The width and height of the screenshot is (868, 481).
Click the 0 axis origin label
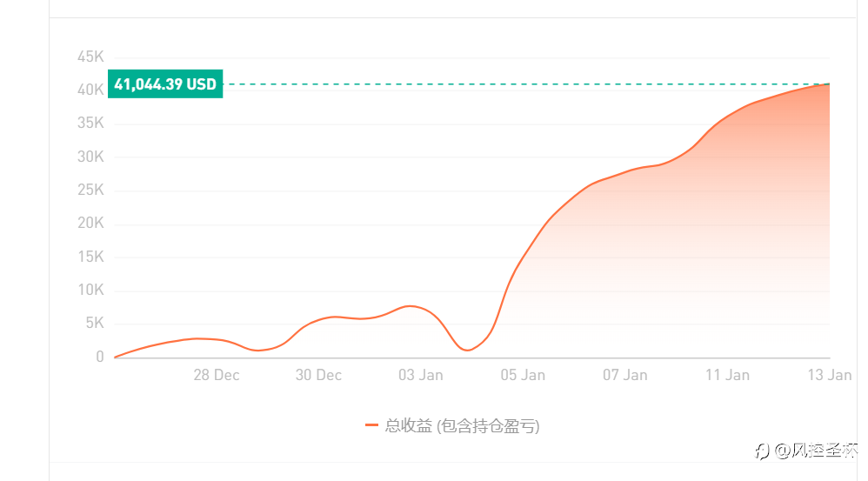100,357
